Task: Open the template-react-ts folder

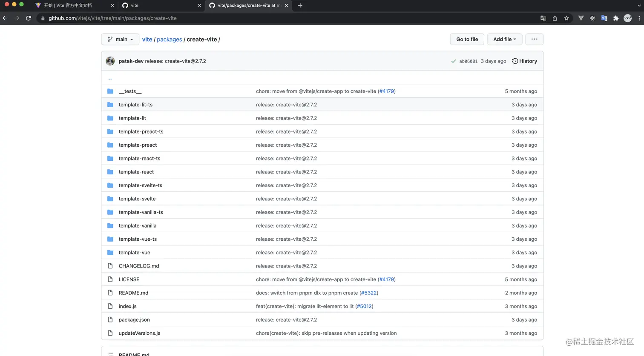Action: click(140, 159)
